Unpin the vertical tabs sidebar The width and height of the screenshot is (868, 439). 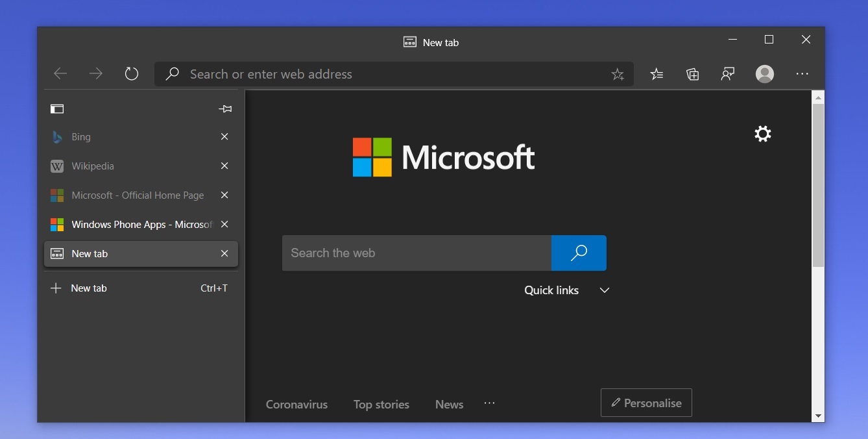pyautogui.click(x=225, y=108)
